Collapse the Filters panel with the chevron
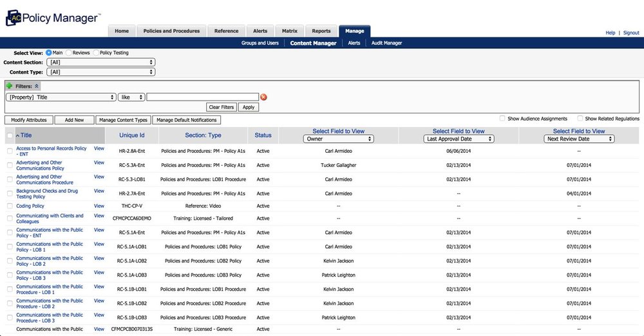Viewport: 644px width, 336px height. (x=37, y=86)
